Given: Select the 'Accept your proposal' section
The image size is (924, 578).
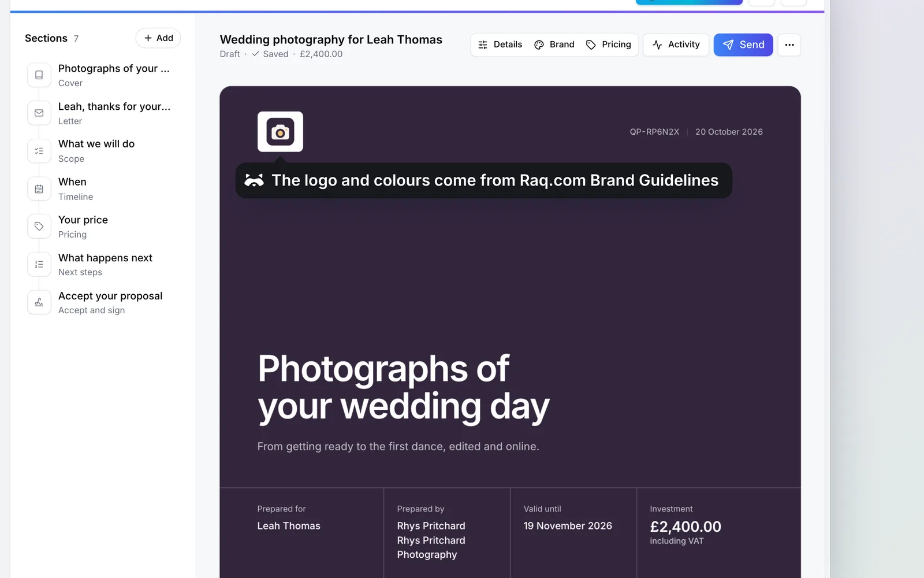Looking at the screenshot, I should pos(103,302).
